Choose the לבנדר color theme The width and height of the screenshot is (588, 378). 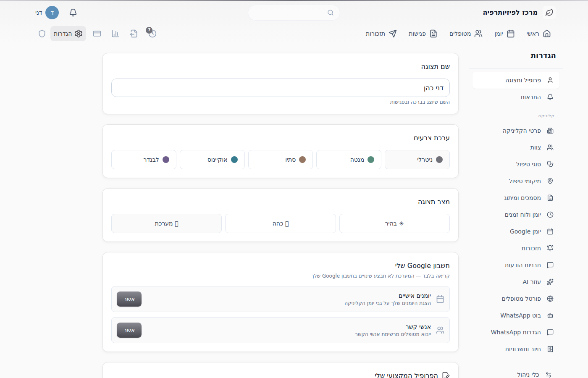click(x=144, y=160)
